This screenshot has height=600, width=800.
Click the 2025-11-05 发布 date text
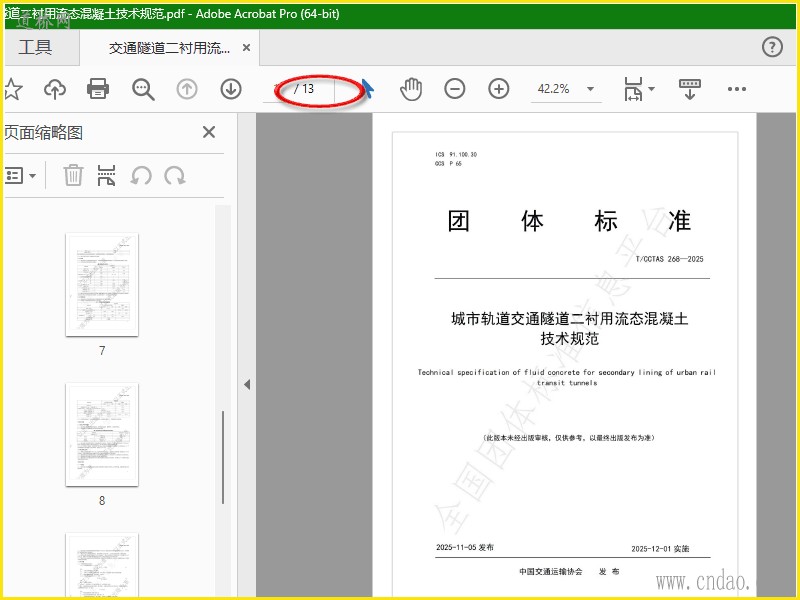(x=465, y=547)
